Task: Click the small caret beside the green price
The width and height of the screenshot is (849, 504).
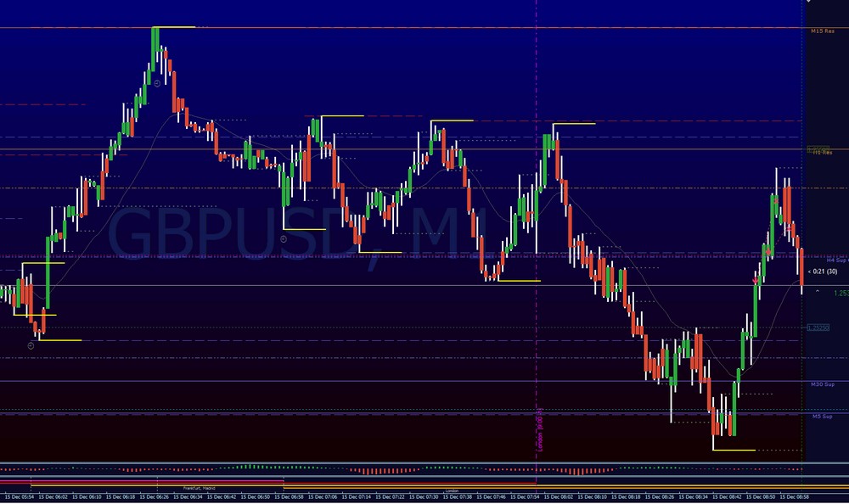Action: (818, 292)
